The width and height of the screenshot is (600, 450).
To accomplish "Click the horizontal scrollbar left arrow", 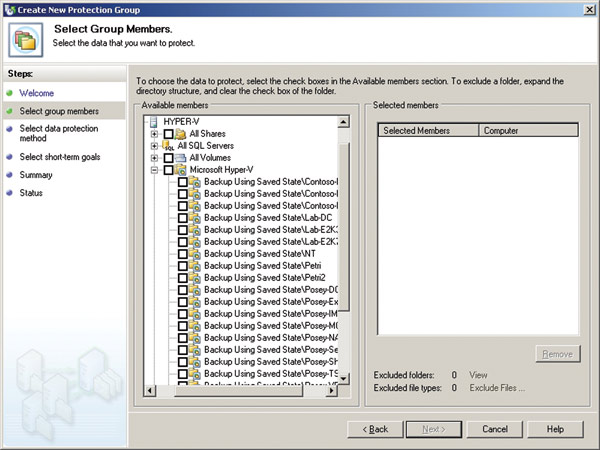I will coord(150,391).
